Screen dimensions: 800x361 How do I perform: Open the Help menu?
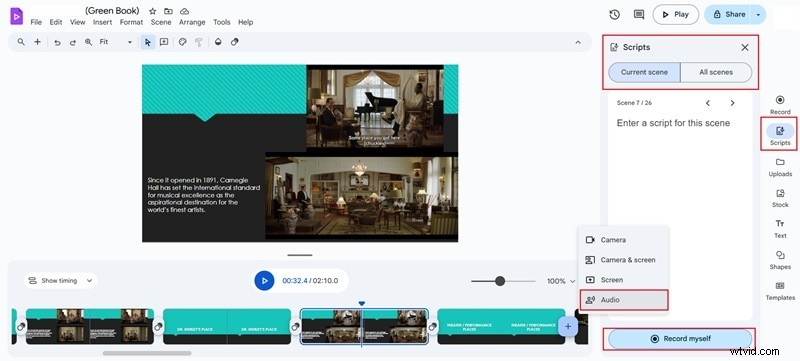click(x=245, y=22)
